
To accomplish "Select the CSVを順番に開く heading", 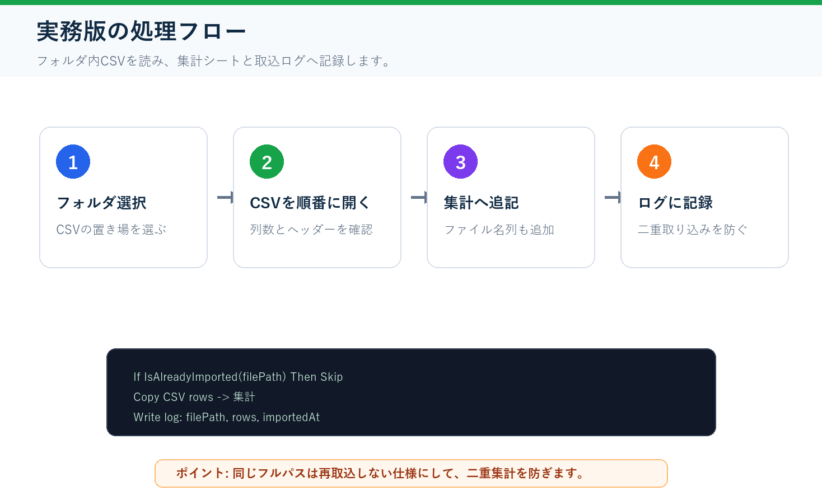I will (310, 203).
